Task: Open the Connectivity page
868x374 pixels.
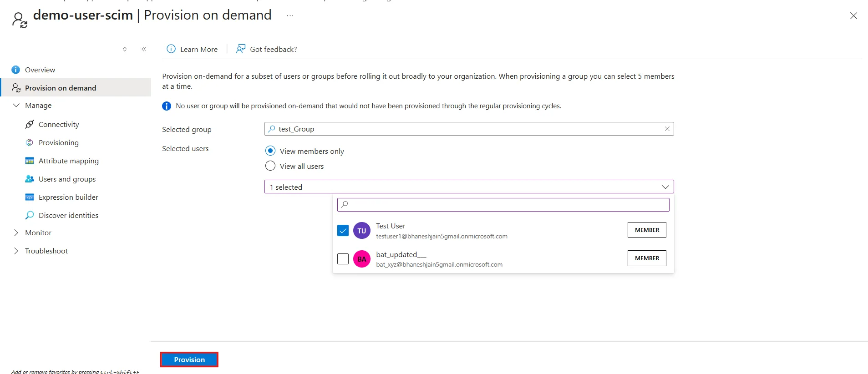Action: (x=59, y=124)
